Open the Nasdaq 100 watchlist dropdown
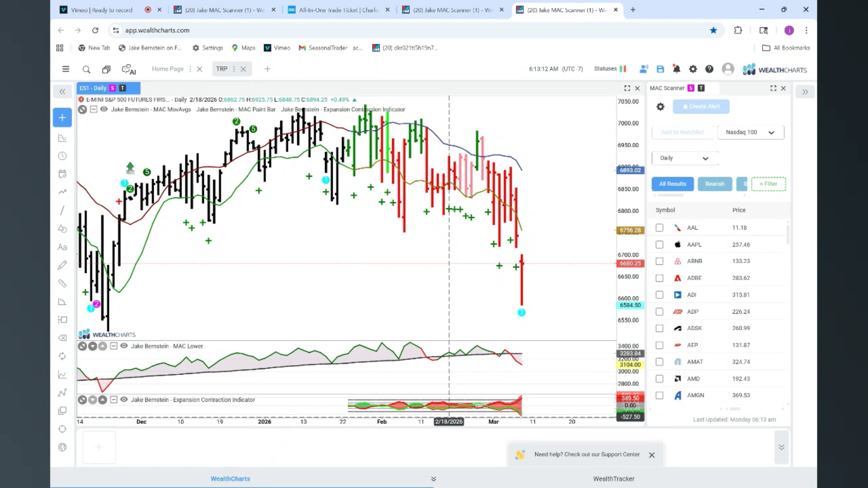The width and height of the screenshot is (868, 488). pos(750,132)
